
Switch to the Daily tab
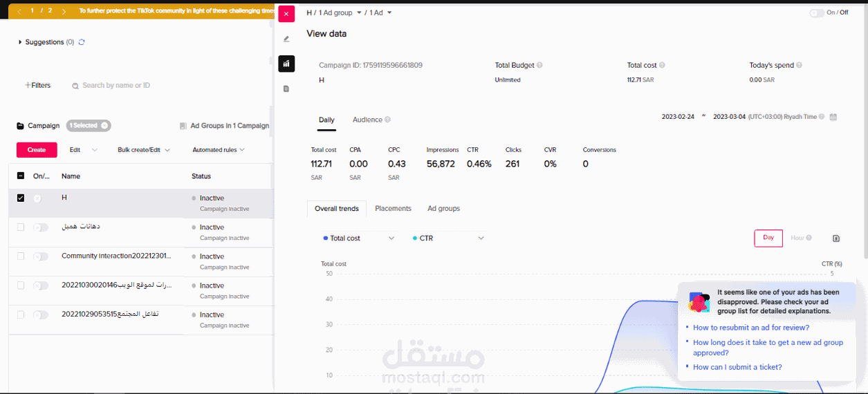click(x=326, y=120)
